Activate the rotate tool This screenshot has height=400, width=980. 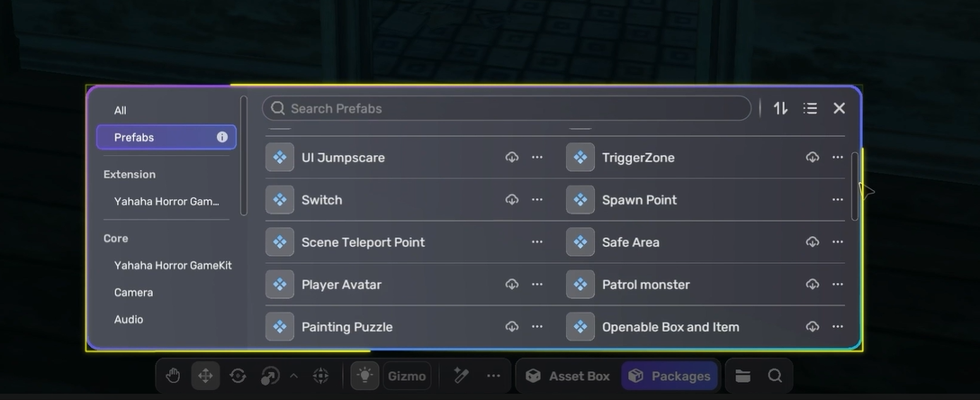[x=238, y=376]
